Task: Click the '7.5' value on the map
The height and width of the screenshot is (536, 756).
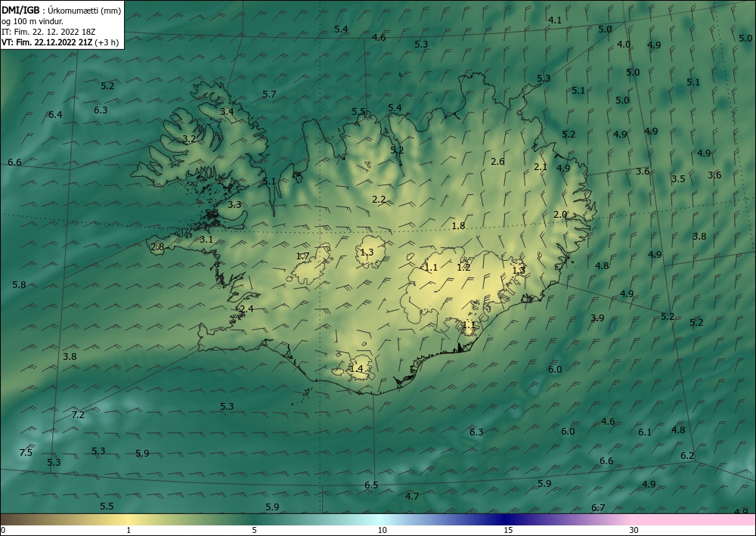Action: pyautogui.click(x=26, y=452)
